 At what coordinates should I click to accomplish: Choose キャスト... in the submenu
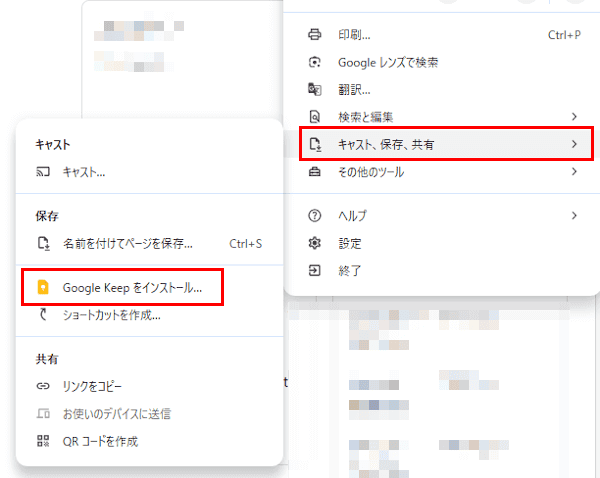click(x=149, y=172)
